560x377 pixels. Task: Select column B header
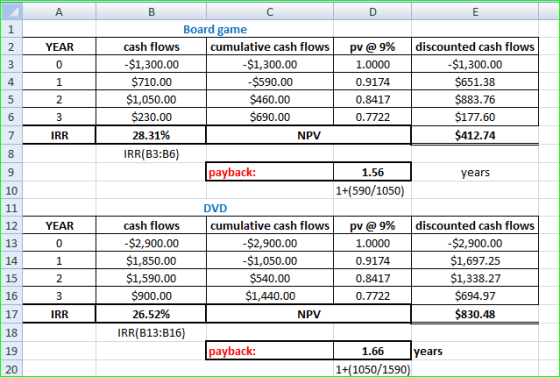click(151, 11)
